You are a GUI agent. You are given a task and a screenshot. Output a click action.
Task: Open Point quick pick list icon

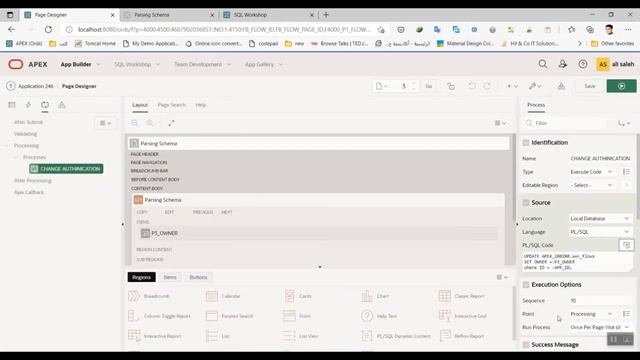(x=627, y=313)
